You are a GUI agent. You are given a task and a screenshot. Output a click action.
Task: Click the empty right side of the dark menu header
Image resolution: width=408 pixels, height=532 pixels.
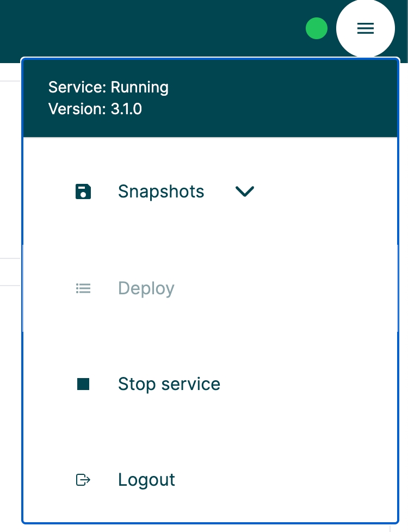[x=305, y=98]
